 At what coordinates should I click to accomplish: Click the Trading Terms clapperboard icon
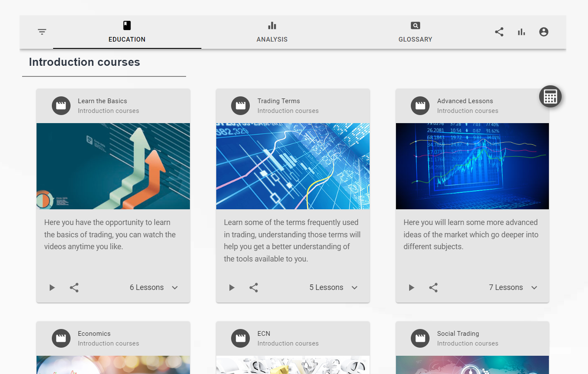coord(240,106)
